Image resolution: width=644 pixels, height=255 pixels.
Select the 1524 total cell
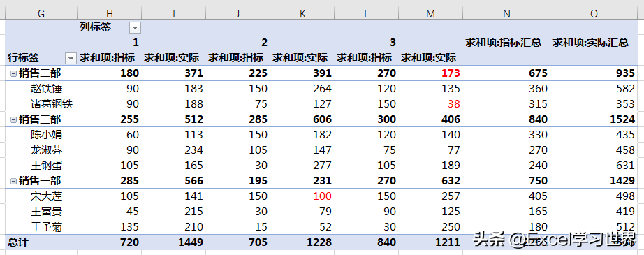[x=594, y=119]
